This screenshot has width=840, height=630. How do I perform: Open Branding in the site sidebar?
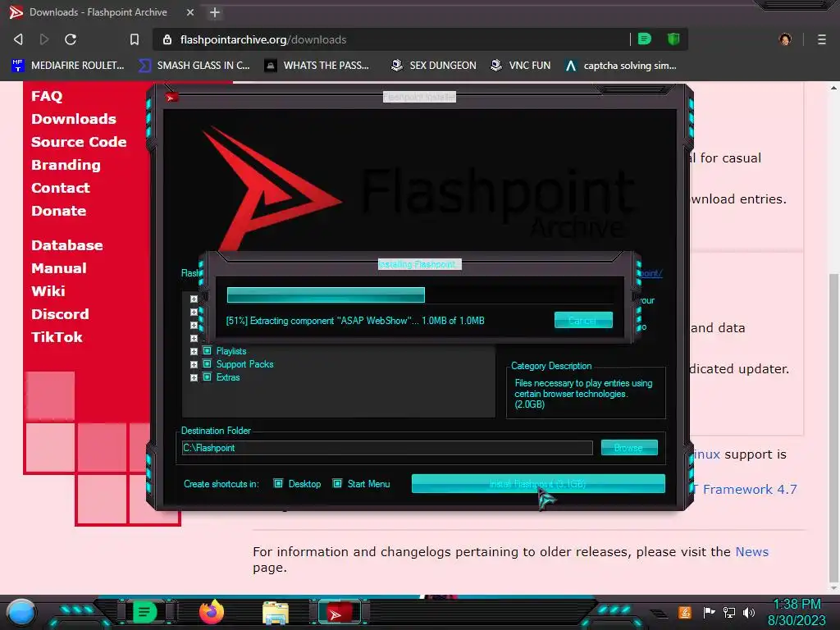coord(66,165)
